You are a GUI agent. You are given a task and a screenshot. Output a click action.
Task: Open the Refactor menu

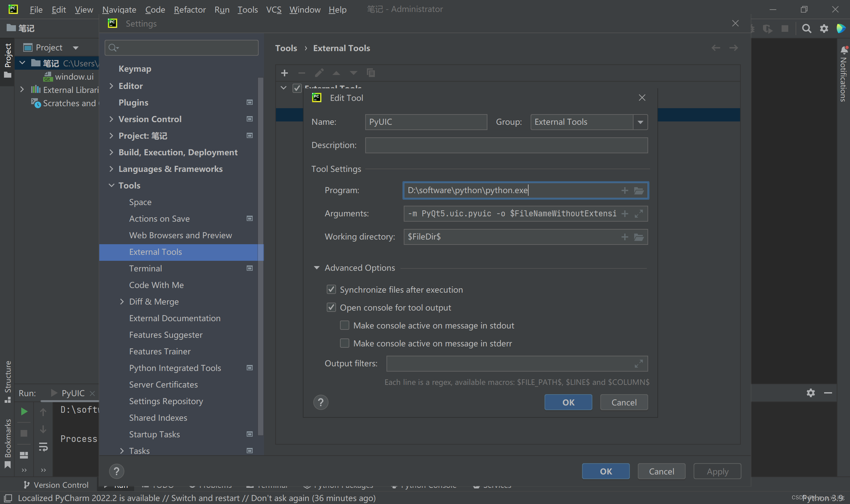(x=190, y=10)
